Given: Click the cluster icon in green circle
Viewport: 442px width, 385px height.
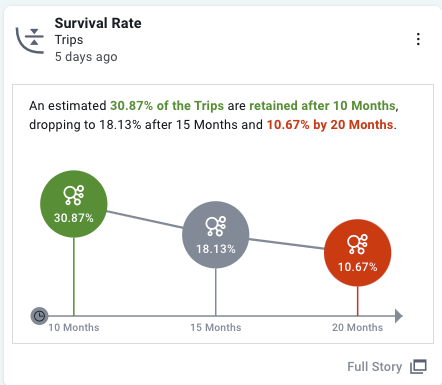Looking at the screenshot, I should click(x=74, y=195).
